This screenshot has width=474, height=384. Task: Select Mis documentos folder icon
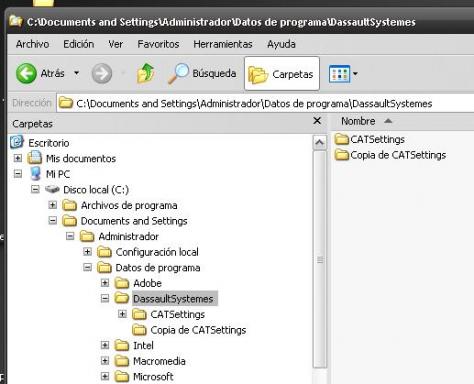pyautogui.click(x=35, y=158)
